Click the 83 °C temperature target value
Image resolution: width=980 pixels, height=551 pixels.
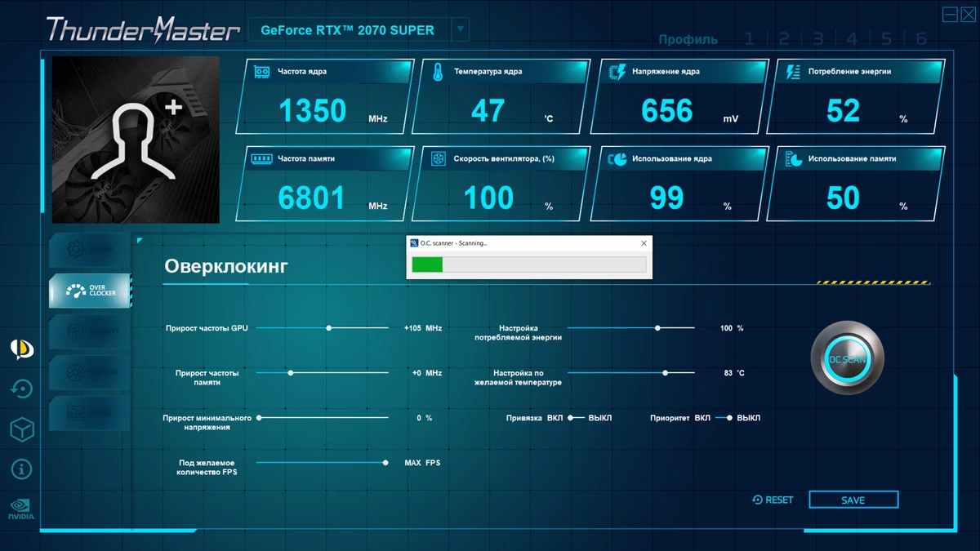pyautogui.click(x=734, y=373)
